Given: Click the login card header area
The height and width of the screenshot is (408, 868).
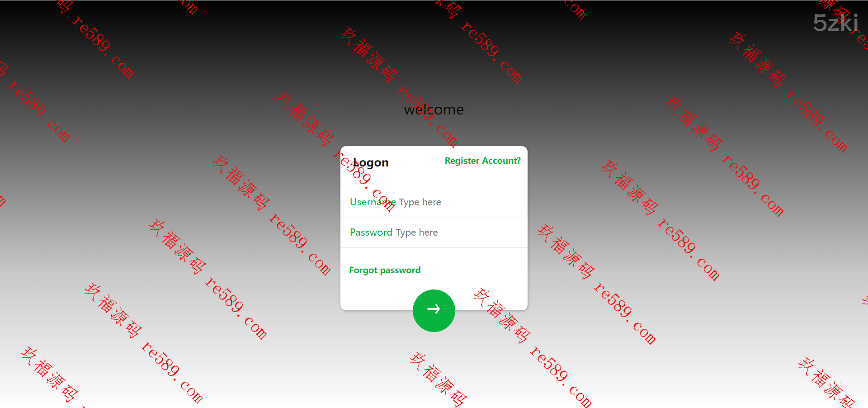Looking at the screenshot, I should (x=434, y=166).
